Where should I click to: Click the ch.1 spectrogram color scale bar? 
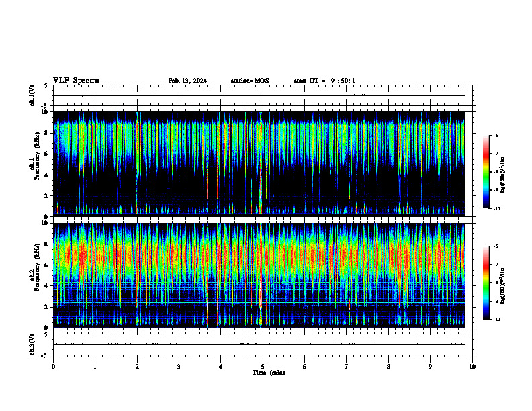pyautogui.click(x=486, y=172)
